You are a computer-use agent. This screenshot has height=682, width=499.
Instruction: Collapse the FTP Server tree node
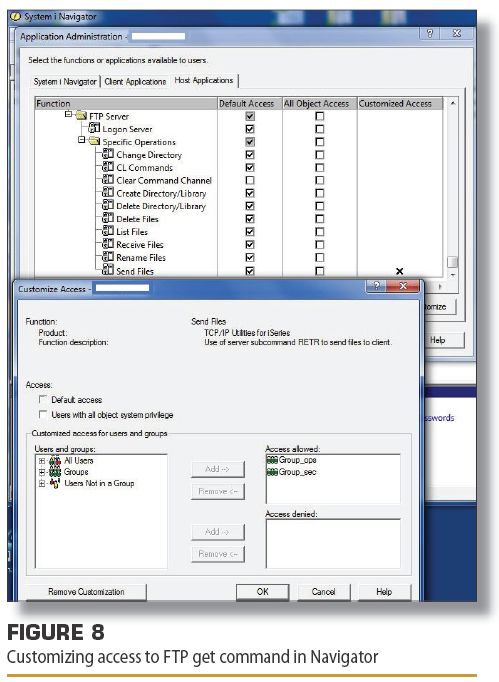(68, 114)
